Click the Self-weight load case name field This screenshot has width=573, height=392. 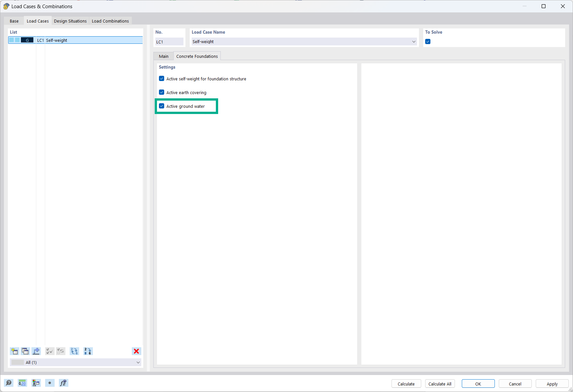(x=304, y=41)
